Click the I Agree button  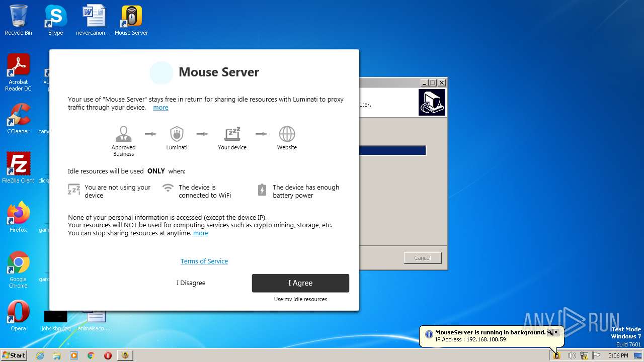pos(300,283)
